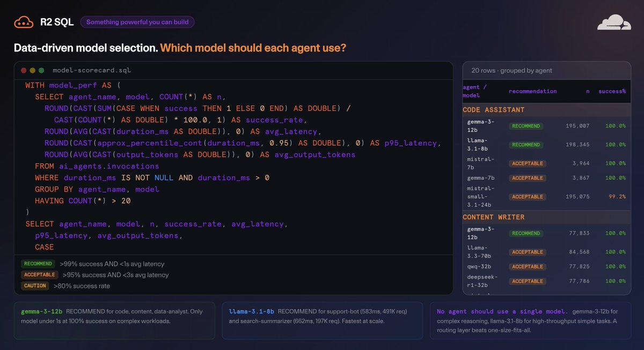
Task: Click the 77,786 count value
Action: tap(579, 281)
